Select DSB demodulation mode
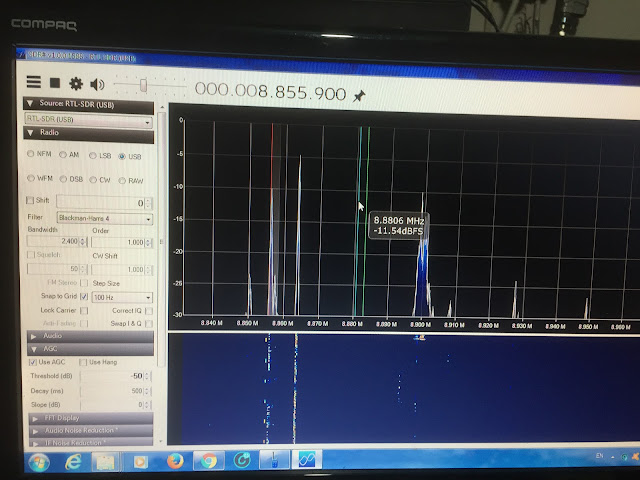640x480 pixels. tap(71, 179)
